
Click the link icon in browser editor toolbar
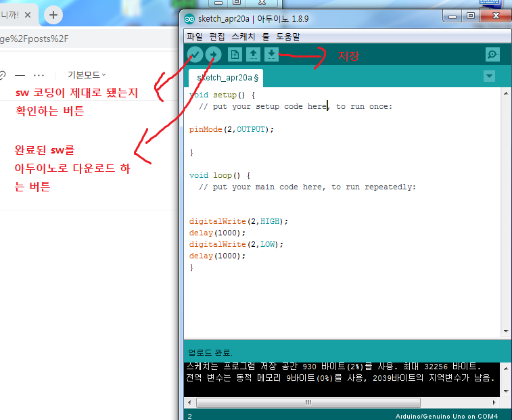(2, 76)
